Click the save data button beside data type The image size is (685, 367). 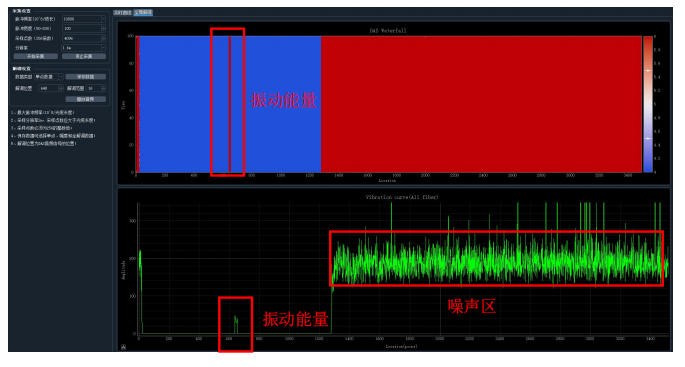(86, 77)
